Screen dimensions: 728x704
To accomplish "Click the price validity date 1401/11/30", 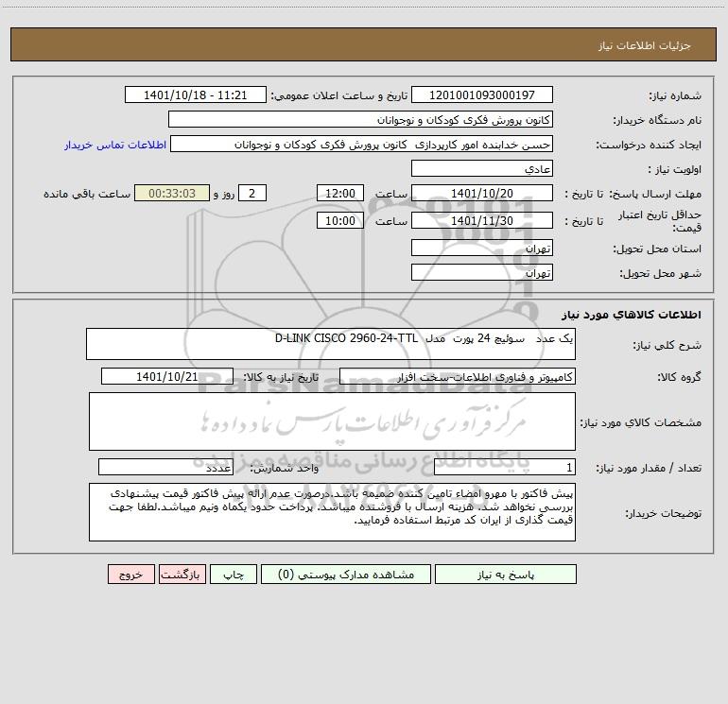I will [x=482, y=221].
